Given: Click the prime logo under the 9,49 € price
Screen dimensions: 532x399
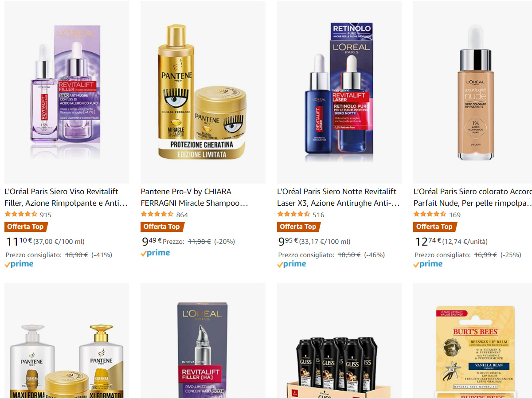Looking at the screenshot, I should click(x=155, y=253).
